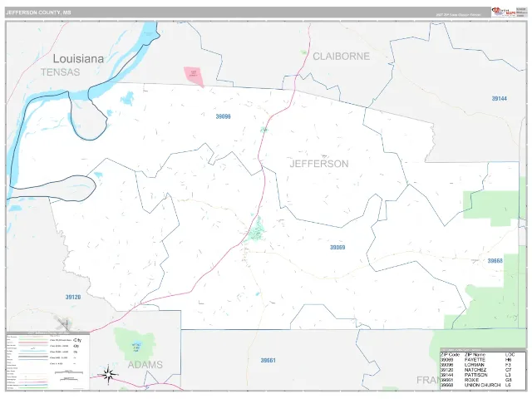The image size is (532, 399).
Task: Click the map publisher logo
Action: tap(504, 12)
